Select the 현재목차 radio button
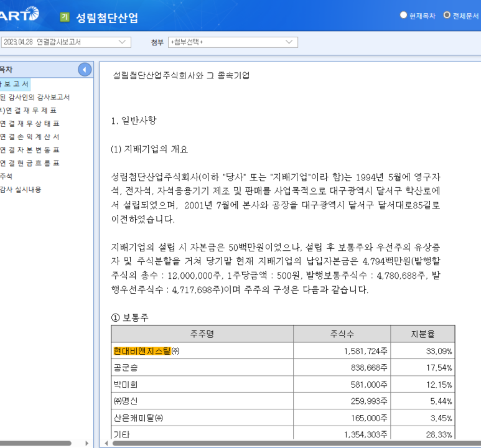This screenshot has height=448, width=481. click(x=403, y=15)
